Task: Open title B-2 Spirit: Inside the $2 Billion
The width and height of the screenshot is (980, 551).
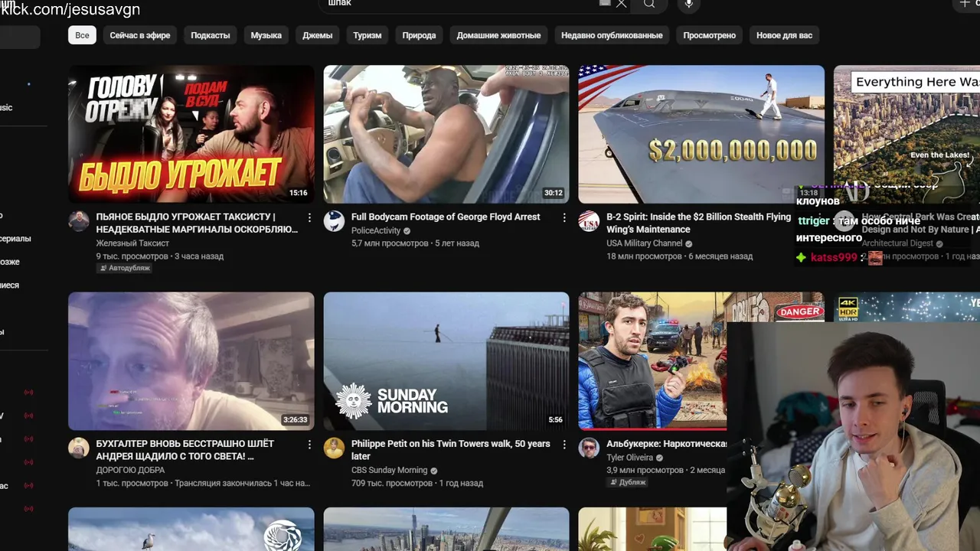Action: 698,223
